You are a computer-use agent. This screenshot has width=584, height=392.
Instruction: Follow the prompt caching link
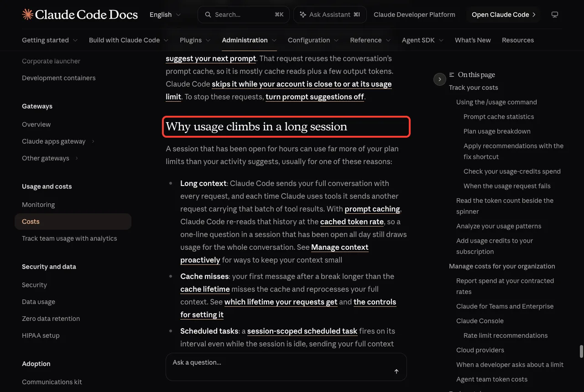372,209
